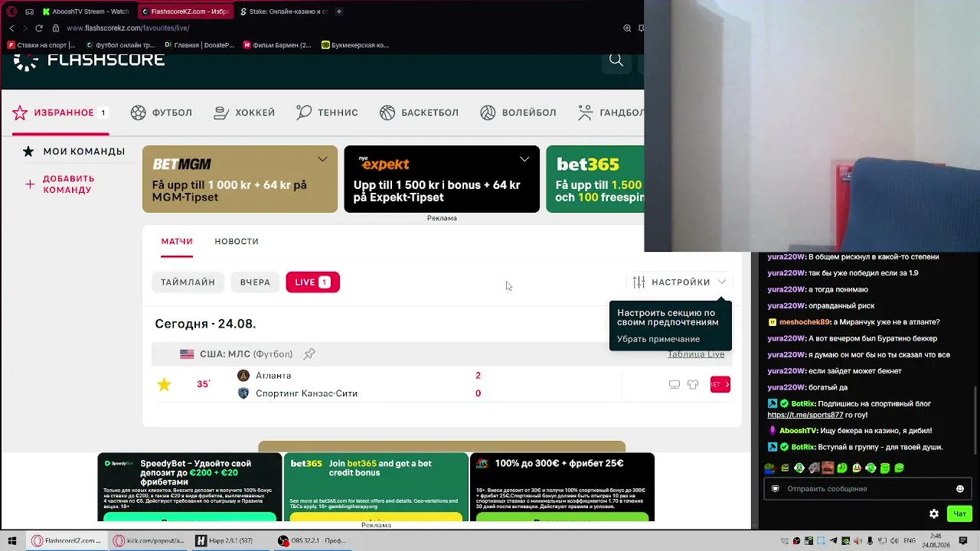The width and height of the screenshot is (980, 551).
Task: Open the SpeedyBet deposit bonus ad
Action: pyautogui.click(x=190, y=487)
